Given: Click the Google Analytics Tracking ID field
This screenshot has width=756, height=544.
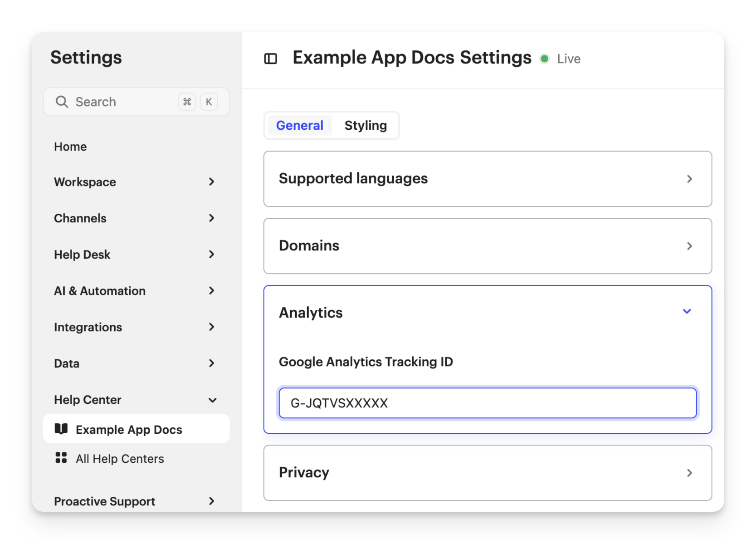Looking at the screenshot, I should (488, 403).
